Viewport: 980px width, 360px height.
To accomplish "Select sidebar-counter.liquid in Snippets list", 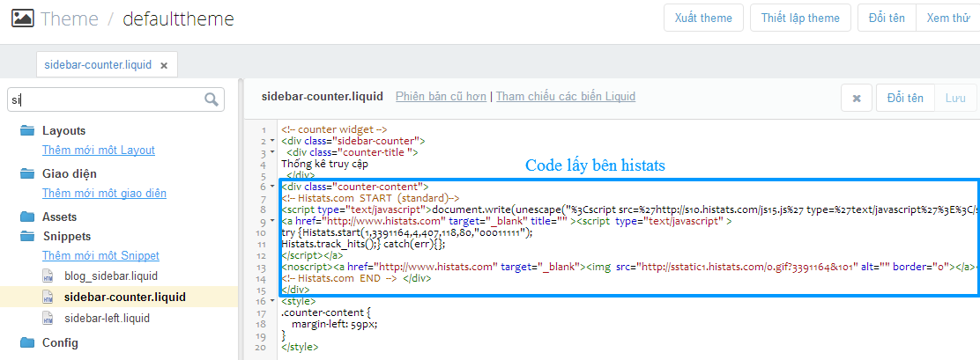I will click(125, 297).
